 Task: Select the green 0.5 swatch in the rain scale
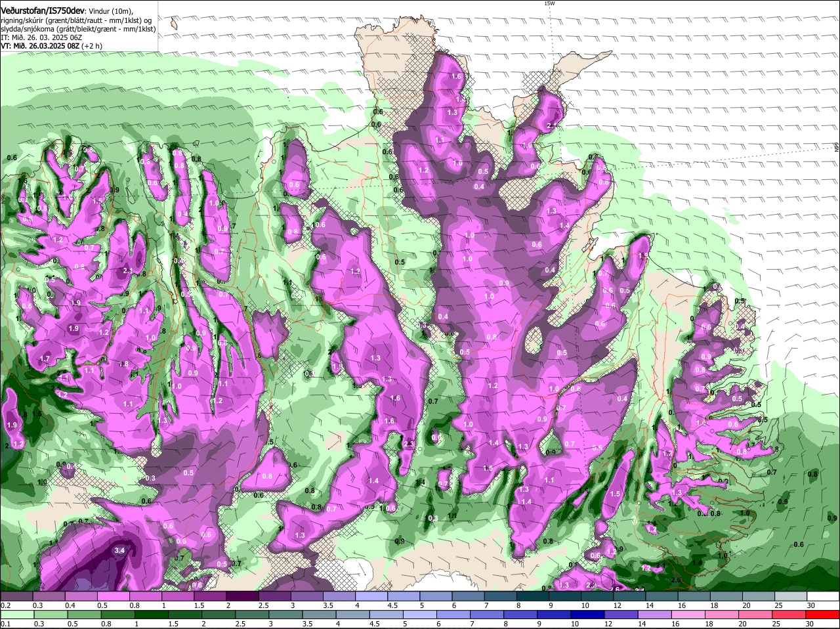[x=84, y=615]
